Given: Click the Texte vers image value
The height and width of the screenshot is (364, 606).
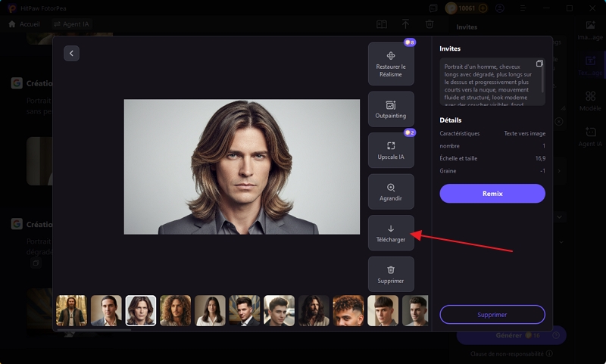Looking at the screenshot, I should (x=524, y=133).
